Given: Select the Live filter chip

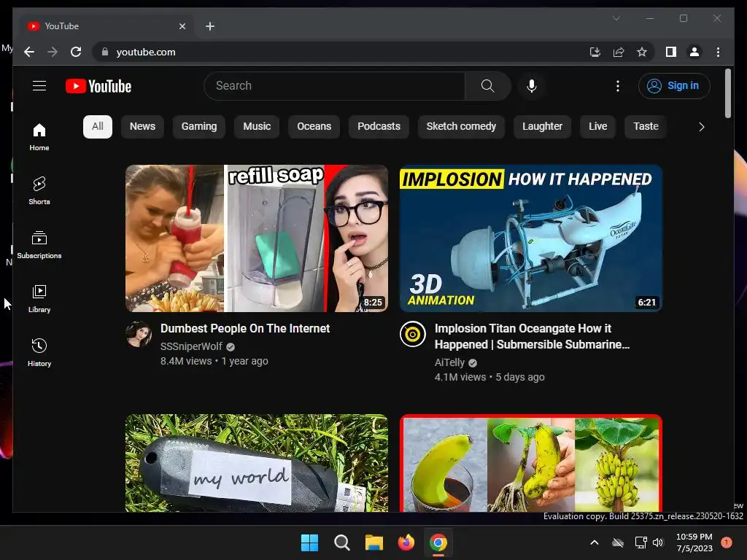Looking at the screenshot, I should click(x=598, y=127).
